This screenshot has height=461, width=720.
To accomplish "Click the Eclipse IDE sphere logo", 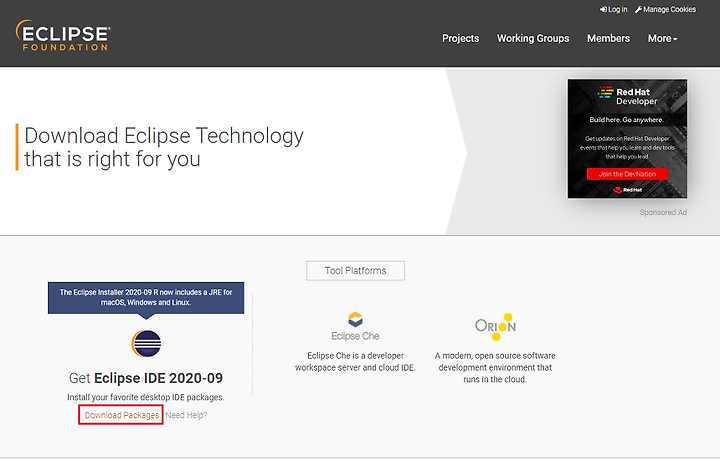I will (146, 343).
